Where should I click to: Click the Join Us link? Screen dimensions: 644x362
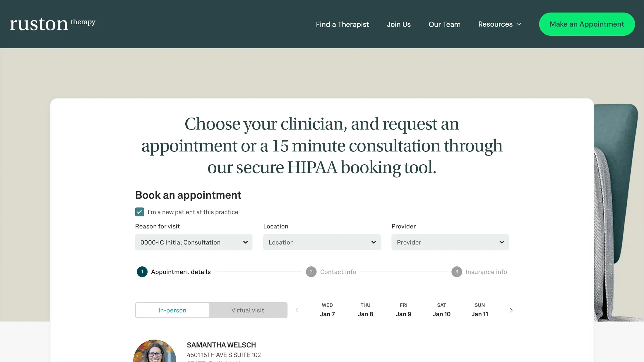tap(399, 24)
